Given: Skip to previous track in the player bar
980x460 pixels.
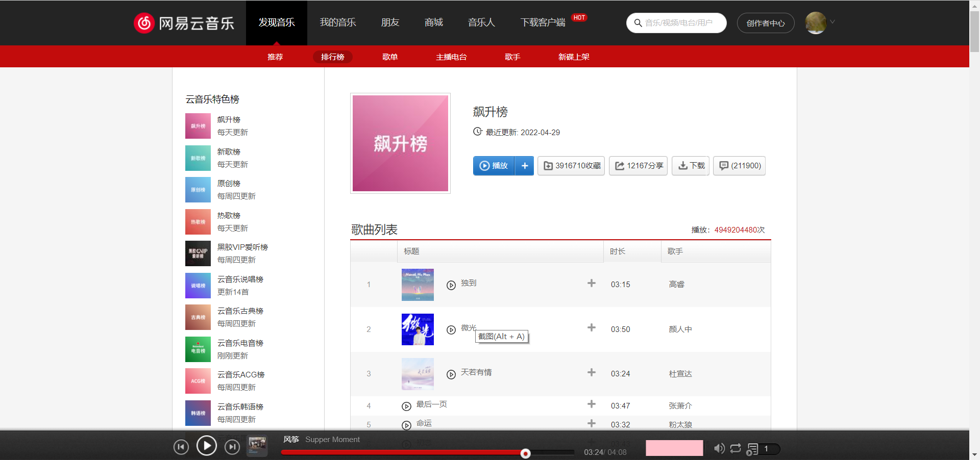Looking at the screenshot, I should (181, 447).
